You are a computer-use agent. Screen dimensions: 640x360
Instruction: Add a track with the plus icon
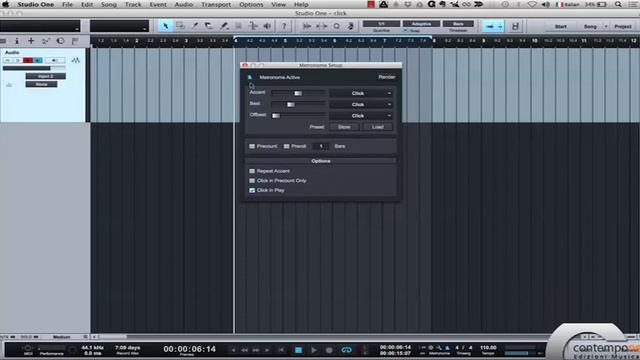[31, 41]
